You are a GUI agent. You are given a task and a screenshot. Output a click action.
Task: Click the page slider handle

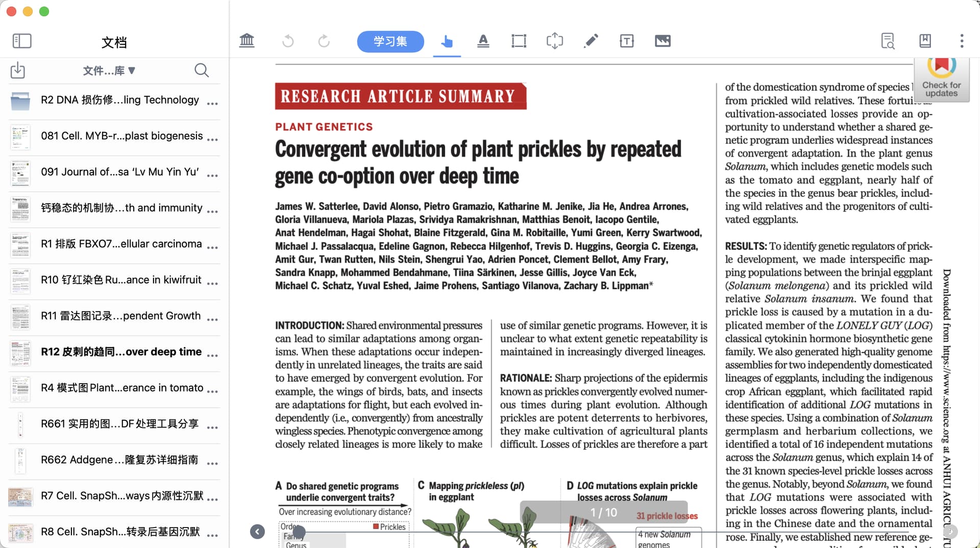(x=299, y=532)
